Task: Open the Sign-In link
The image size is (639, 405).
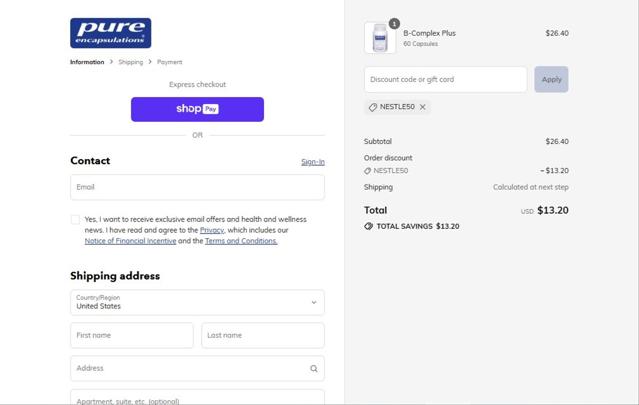Action: coord(313,162)
